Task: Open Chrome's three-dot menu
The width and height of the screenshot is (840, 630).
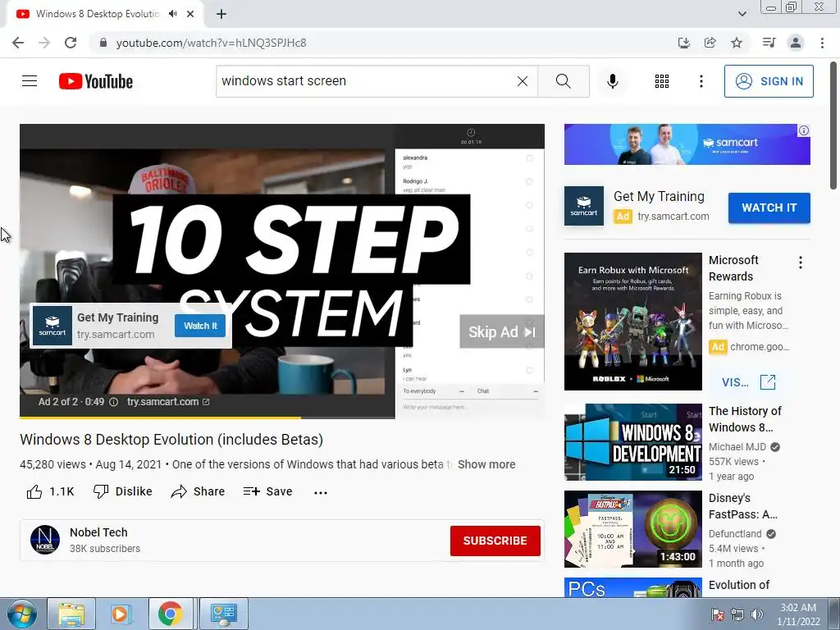Action: (822, 43)
